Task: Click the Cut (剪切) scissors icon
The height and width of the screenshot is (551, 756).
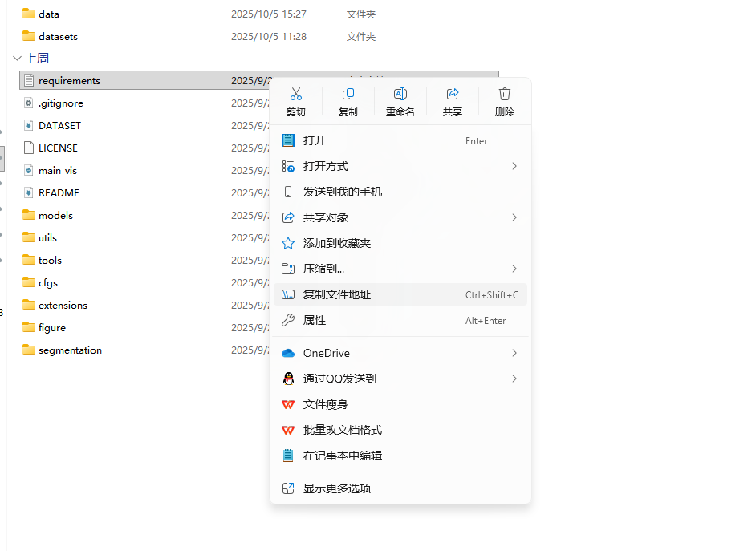Action: click(x=296, y=94)
